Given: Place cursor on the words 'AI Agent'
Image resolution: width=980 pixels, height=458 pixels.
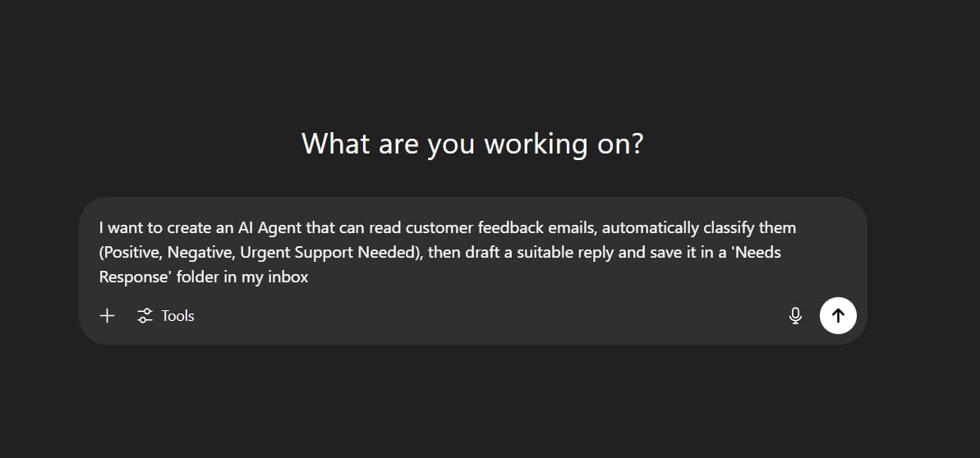Looking at the screenshot, I should point(270,228).
